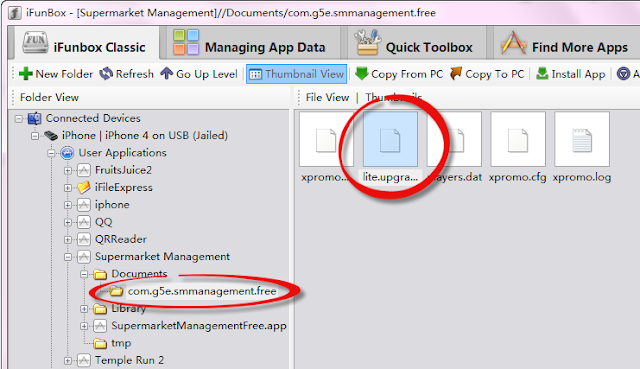Select the QRReader tree label

pos(121,239)
